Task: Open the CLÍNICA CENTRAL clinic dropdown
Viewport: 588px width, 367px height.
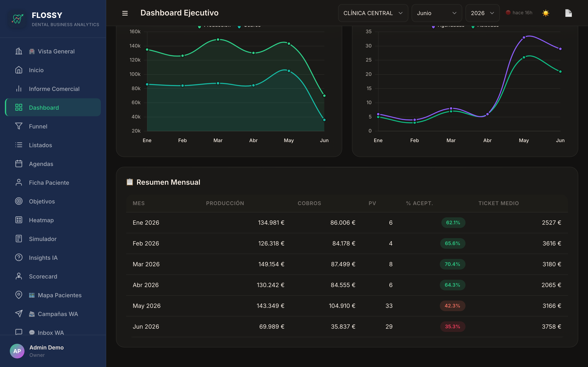Action: coord(373,13)
